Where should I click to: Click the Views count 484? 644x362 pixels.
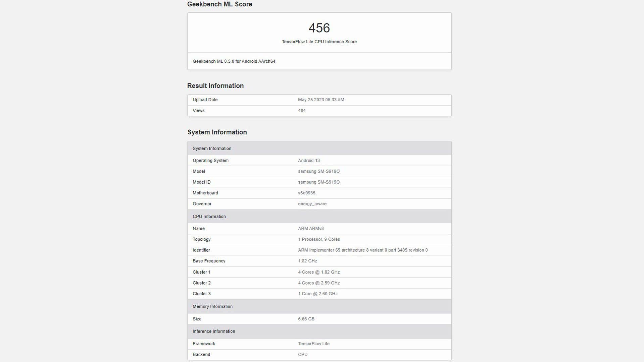301,110
